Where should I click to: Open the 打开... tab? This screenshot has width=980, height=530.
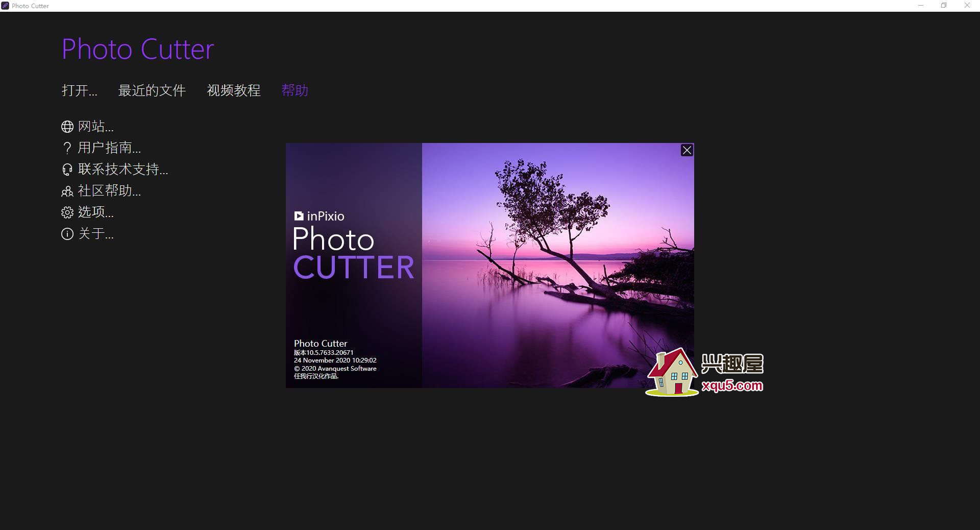pyautogui.click(x=80, y=90)
